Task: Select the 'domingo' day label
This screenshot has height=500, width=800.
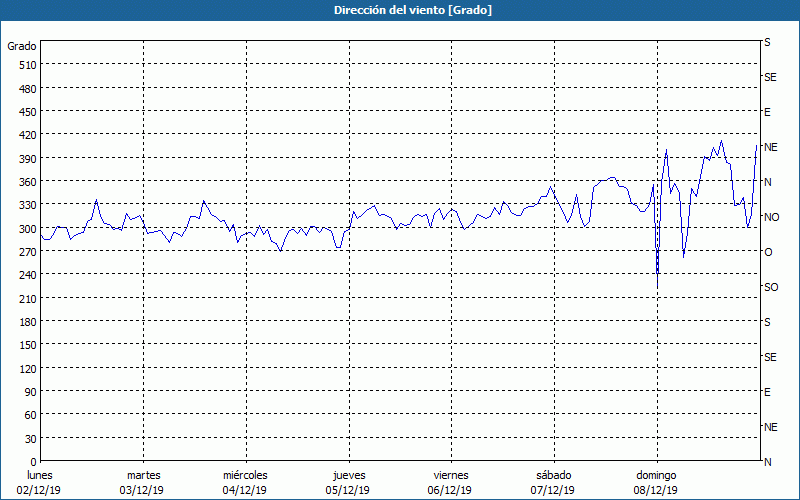Action: click(656, 475)
